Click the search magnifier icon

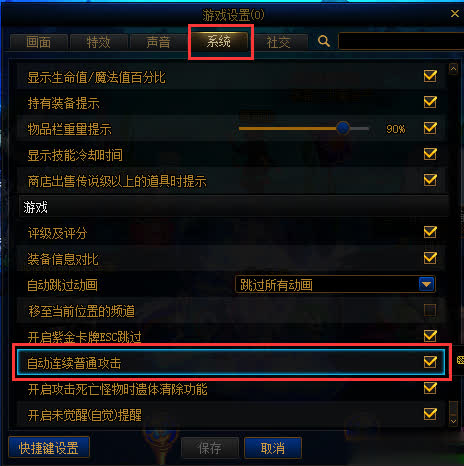tap(324, 41)
